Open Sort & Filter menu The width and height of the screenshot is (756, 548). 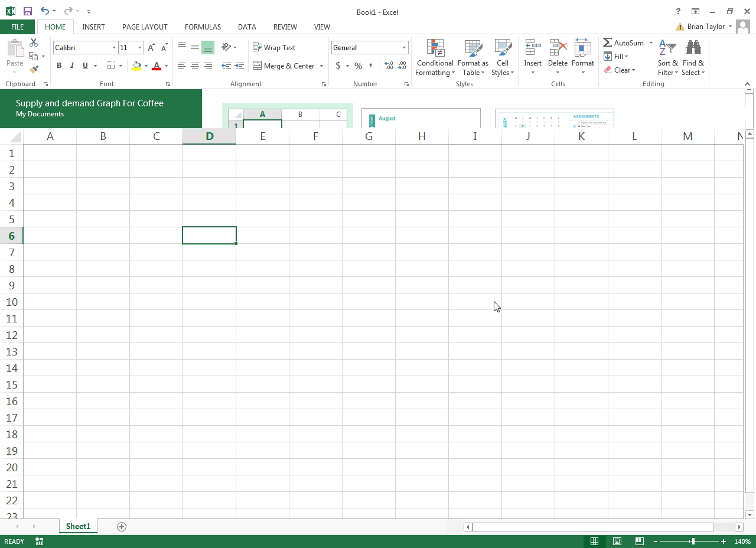[668, 57]
